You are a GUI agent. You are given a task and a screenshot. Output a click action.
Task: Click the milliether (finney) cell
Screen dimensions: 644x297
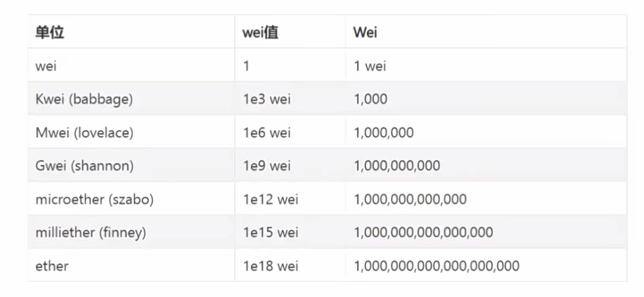pos(91,232)
